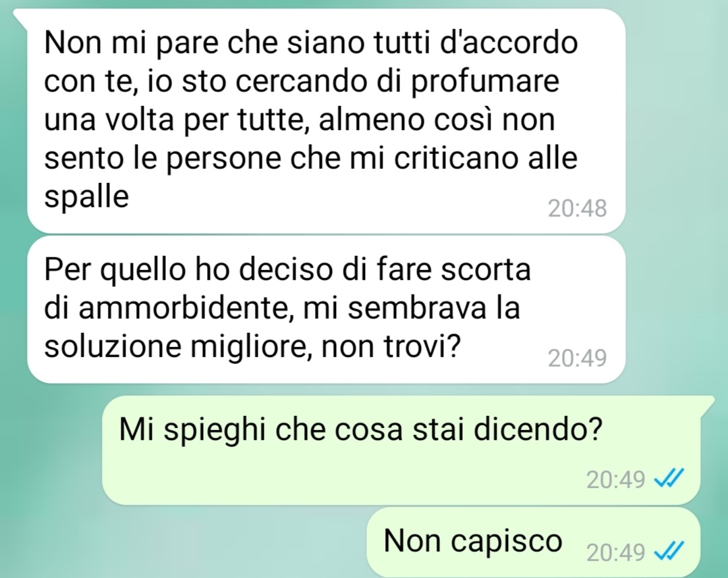
Task: Select the message starting "Per quello ho deciso"
Action: pyautogui.click(x=327, y=309)
